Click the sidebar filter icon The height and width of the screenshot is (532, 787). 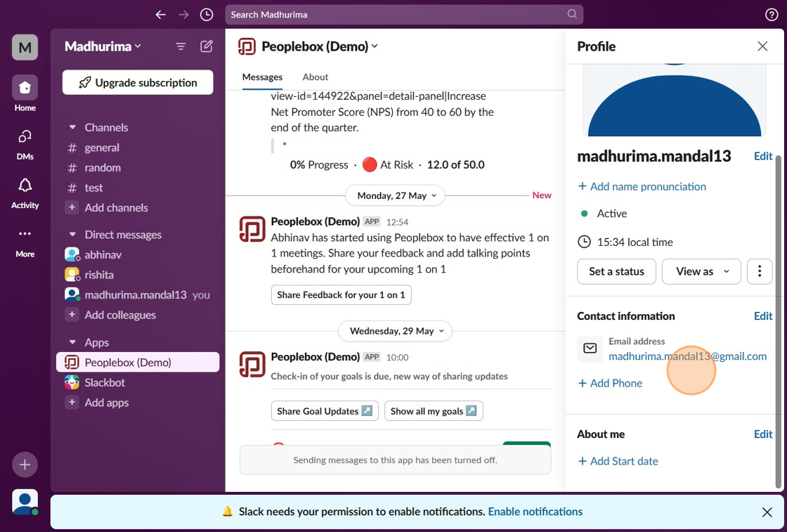[x=181, y=46]
